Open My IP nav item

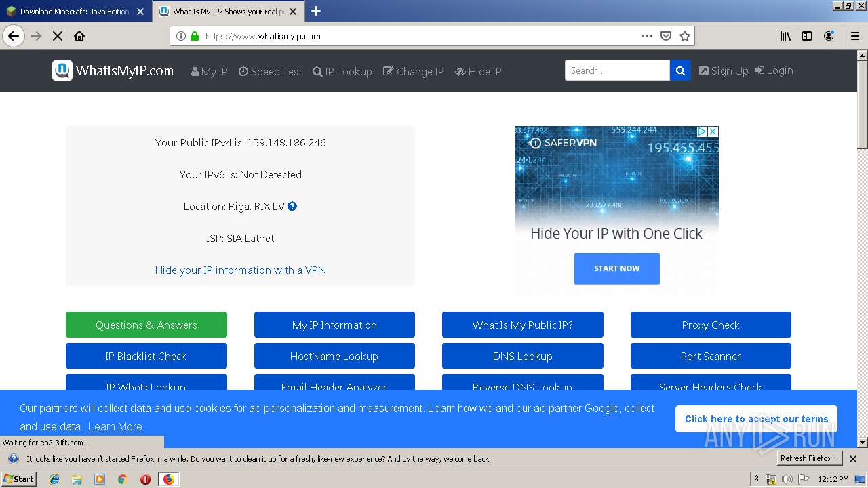pos(209,71)
